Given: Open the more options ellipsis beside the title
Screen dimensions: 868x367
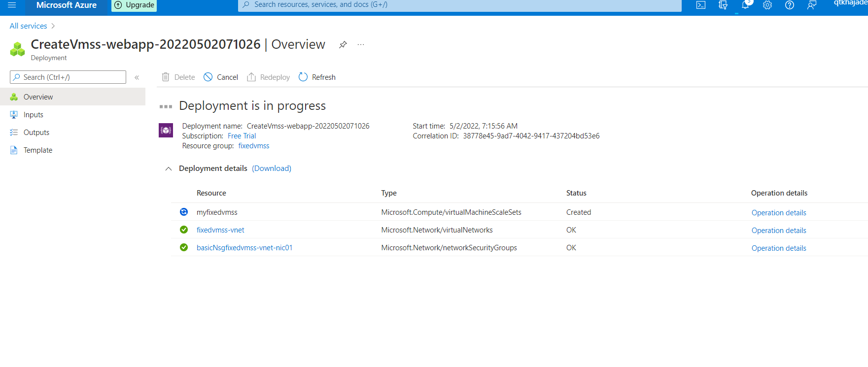Looking at the screenshot, I should click(361, 45).
